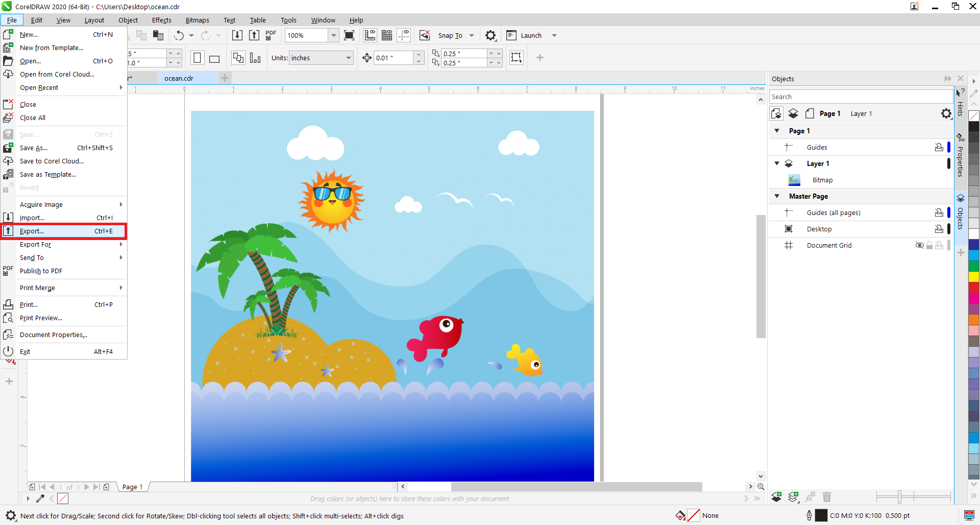The width and height of the screenshot is (980, 525).
Task: Toggle Show Rulers button in toolbar
Action: pos(370,35)
